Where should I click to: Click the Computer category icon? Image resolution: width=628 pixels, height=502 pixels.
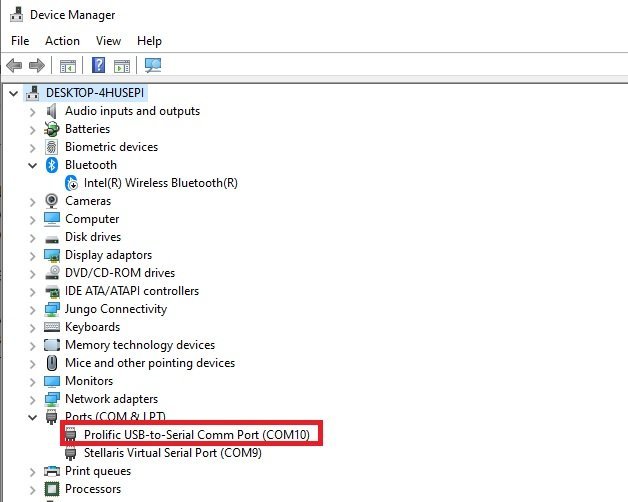[x=52, y=219]
